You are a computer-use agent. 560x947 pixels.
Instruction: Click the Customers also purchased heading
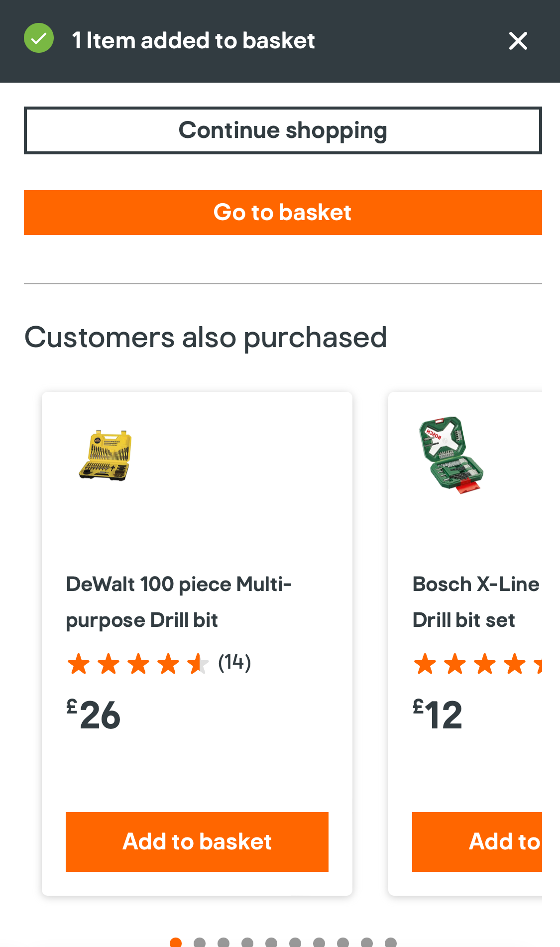(206, 337)
